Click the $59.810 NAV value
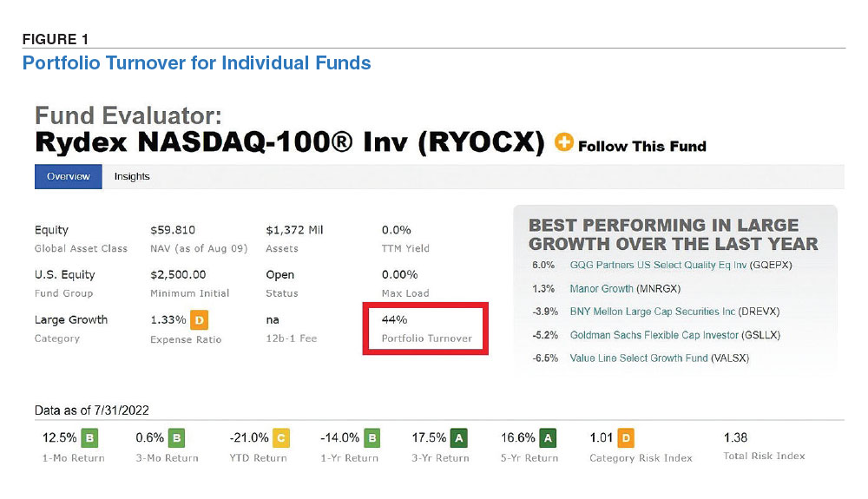The width and height of the screenshot is (868, 499). pyautogui.click(x=173, y=230)
